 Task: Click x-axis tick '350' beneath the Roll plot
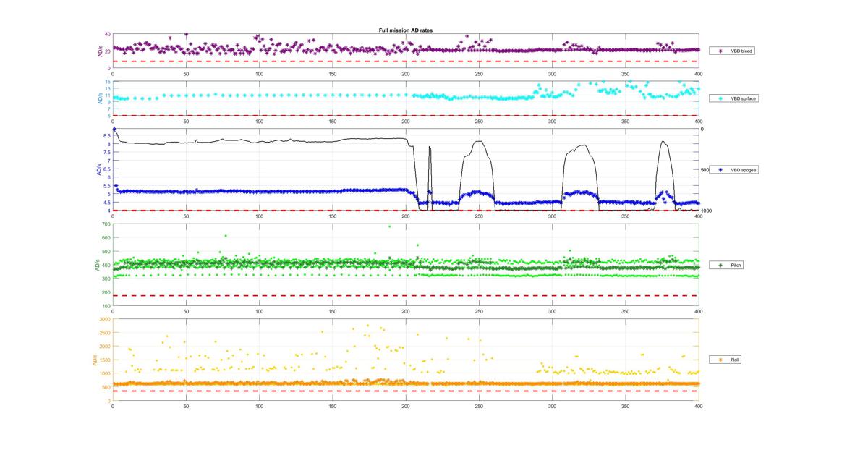[626, 406]
